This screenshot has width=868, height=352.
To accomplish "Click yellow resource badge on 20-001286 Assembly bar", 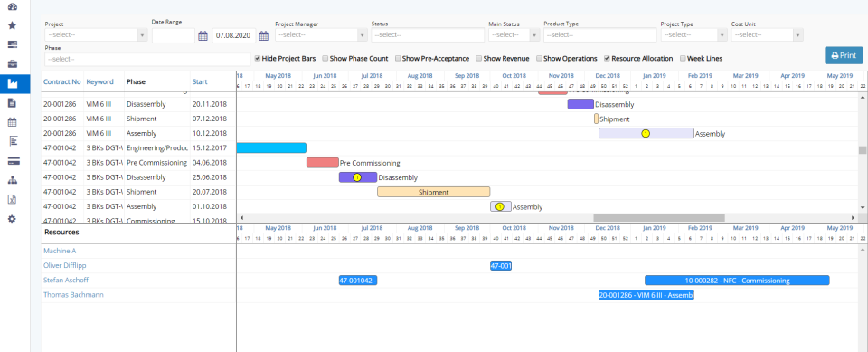I will pyautogui.click(x=646, y=134).
